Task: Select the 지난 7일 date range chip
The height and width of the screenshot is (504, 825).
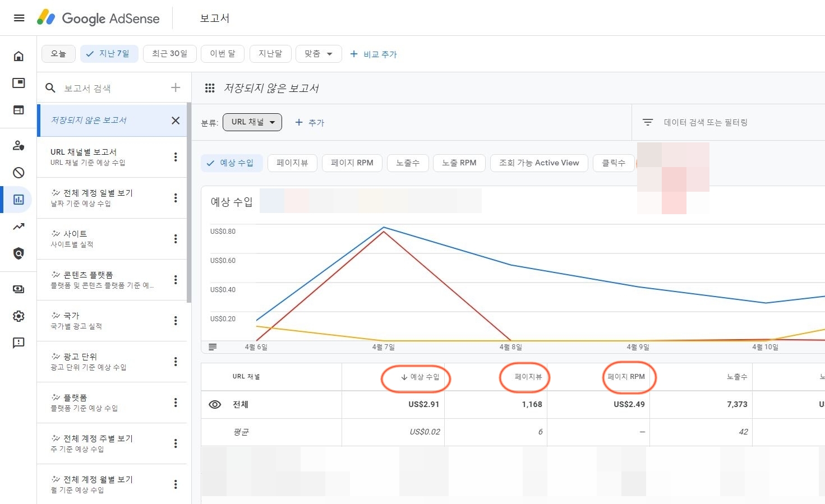Action: pyautogui.click(x=109, y=54)
